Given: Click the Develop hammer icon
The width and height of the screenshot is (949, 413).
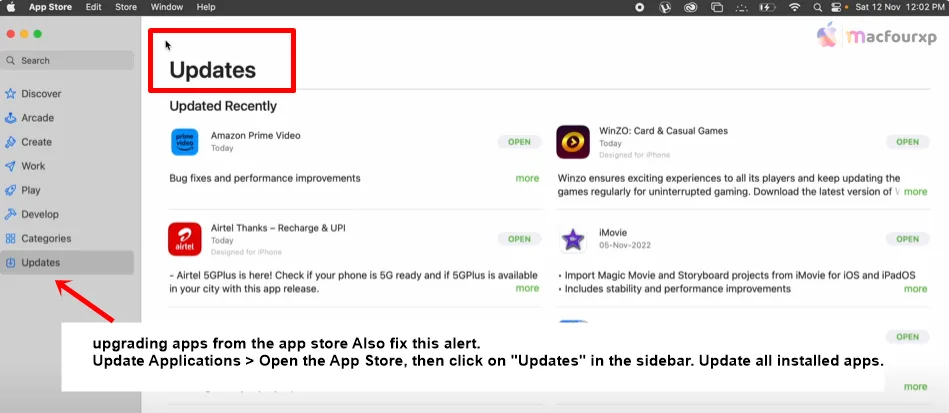Looking at the screenshot, I should pyautogui.click(x=10, y=214).
